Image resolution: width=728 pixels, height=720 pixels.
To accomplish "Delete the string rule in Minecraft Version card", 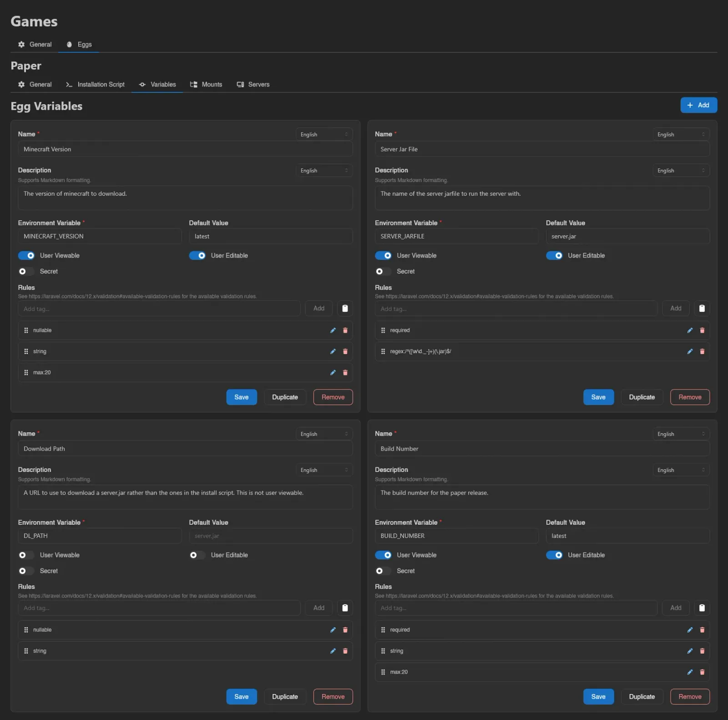I will tap(345, 351).
